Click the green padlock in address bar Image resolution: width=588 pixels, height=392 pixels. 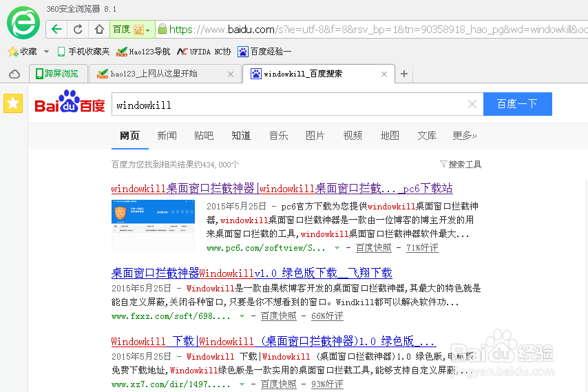point(162,29)
